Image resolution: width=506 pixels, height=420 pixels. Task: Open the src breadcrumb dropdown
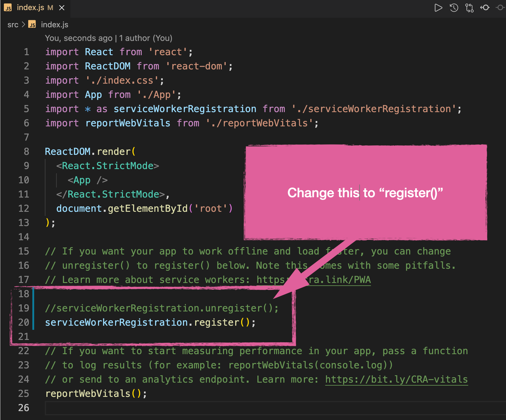click(x=13, y=24)
